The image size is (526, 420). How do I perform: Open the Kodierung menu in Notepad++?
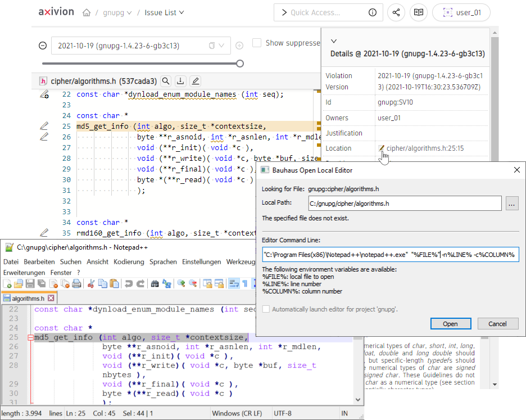[x=129, y=261]
